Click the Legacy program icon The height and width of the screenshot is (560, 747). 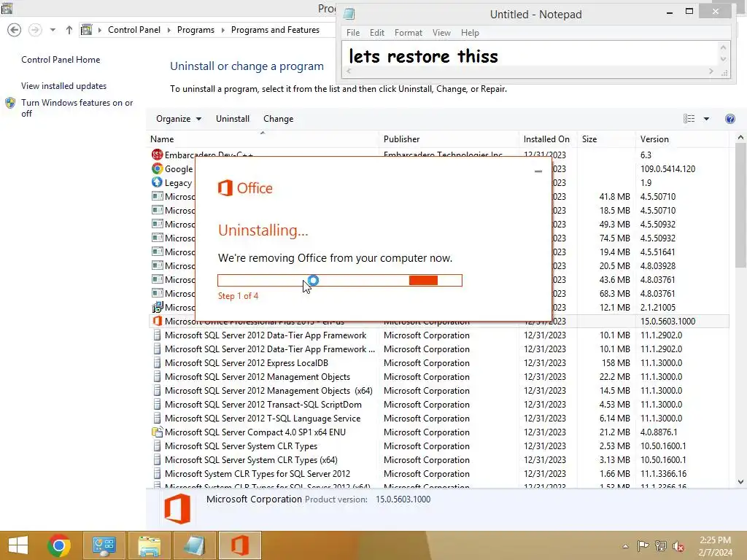pyautogui.click(x=157, y=182)
